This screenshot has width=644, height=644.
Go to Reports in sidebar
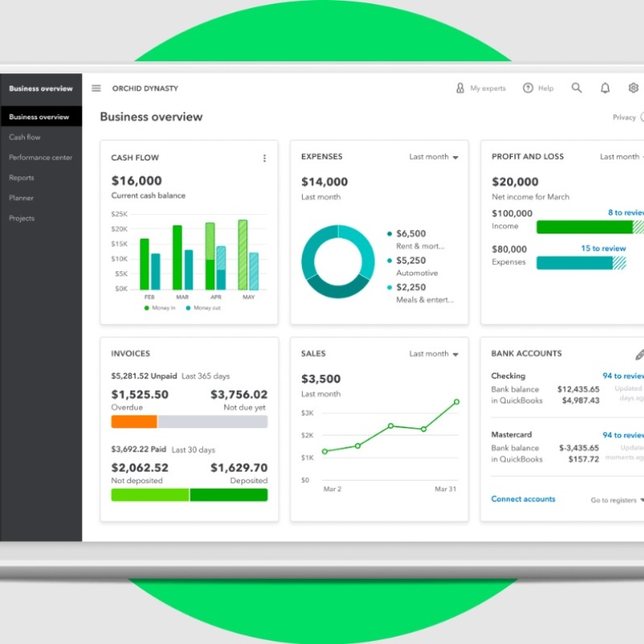click(22, 178)
